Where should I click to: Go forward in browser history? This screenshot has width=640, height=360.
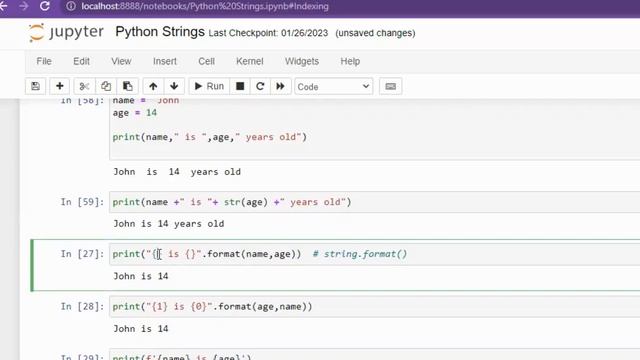[23, 6]
